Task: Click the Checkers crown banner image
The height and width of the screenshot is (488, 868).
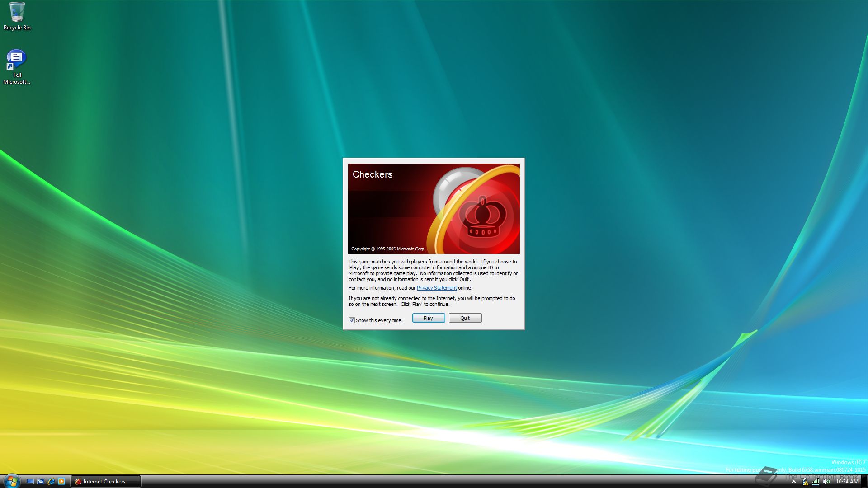Action: pyautogui.click(x=434, y=208)
